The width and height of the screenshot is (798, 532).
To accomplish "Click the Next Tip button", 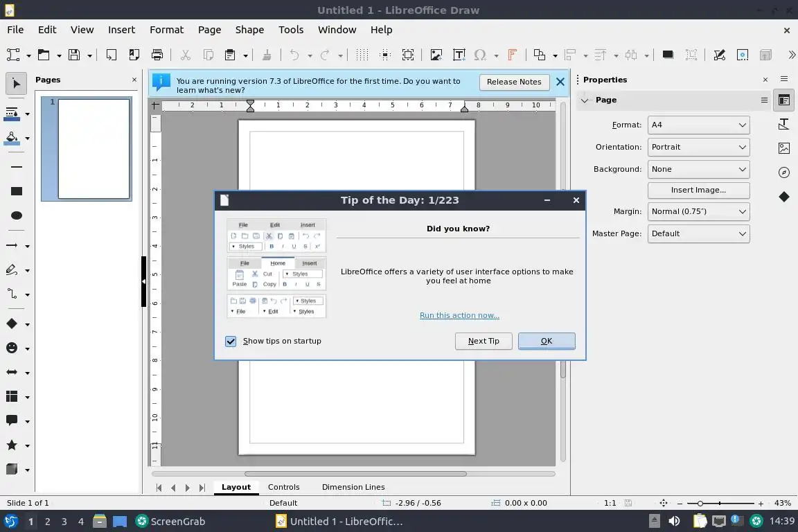I will [x=483, y=341].
